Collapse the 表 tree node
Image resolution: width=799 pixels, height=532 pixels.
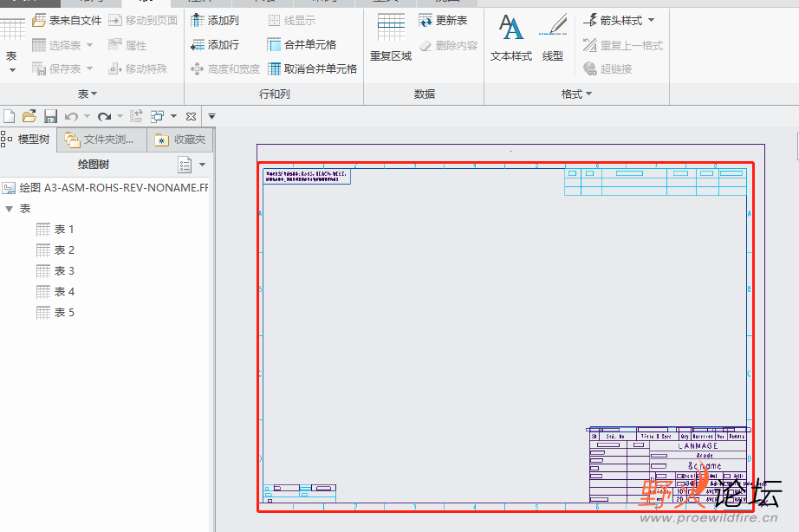[9, 209]
